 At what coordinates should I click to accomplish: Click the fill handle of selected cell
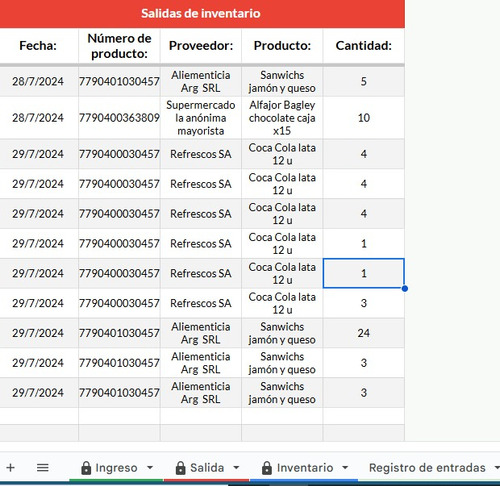(x=405, y=289)
